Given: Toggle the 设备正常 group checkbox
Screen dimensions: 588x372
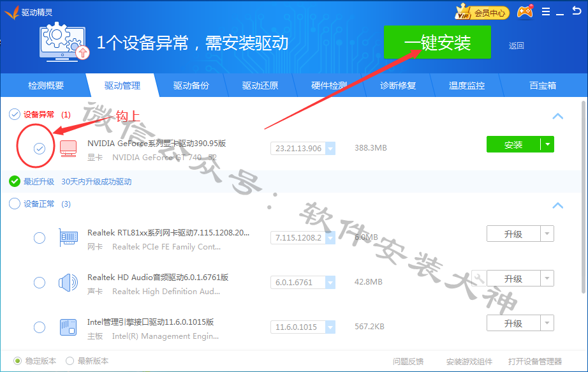Looking at the screenshot, I should (14, 204).
